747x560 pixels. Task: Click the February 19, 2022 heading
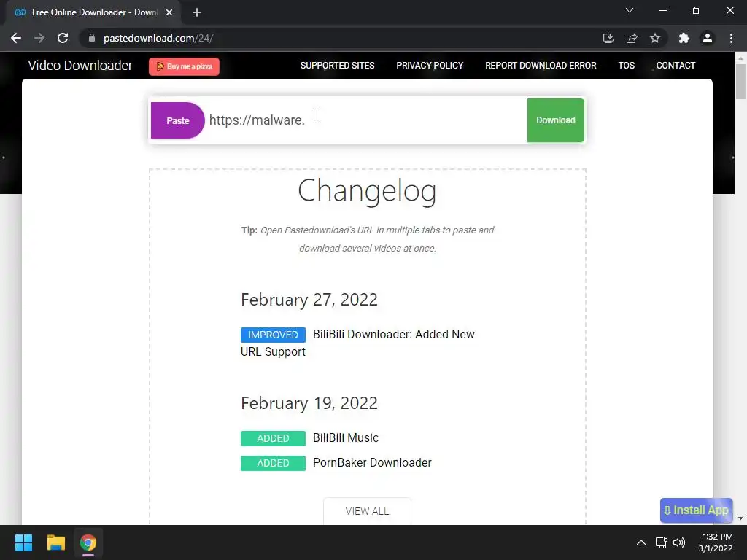pyautogui.click(x=309, y=403)
